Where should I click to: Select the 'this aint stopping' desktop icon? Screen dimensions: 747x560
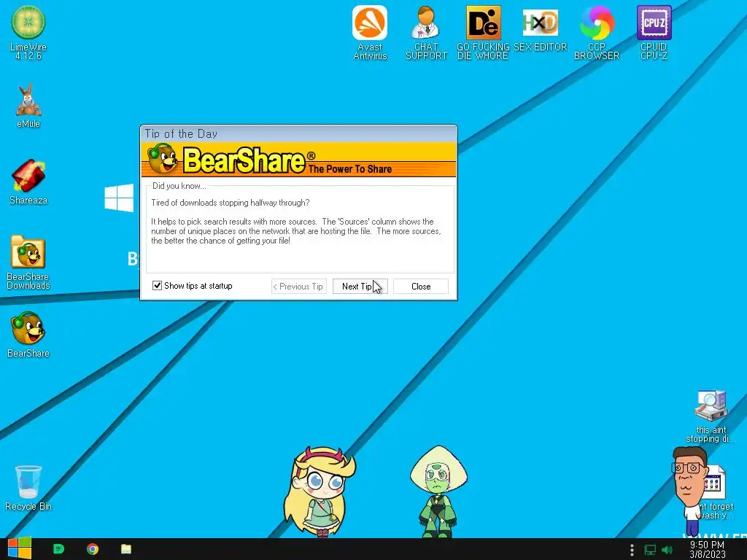pyautogui.click(x=711, y=416)
